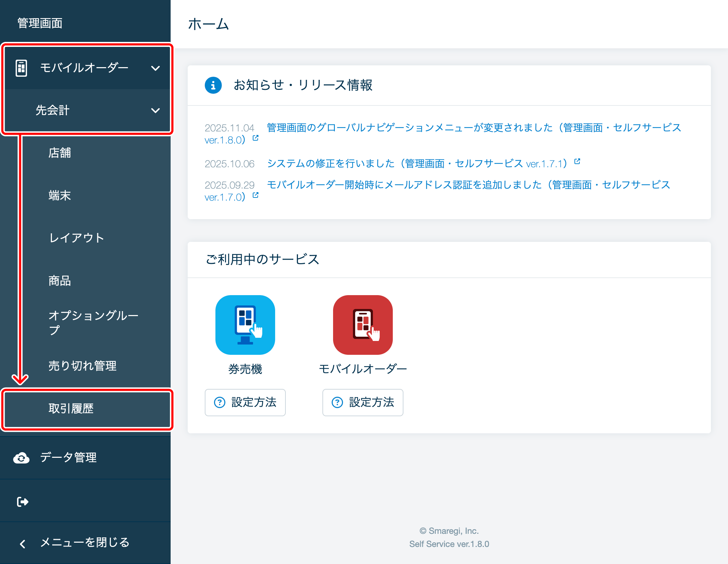Click the question mark icon in 券売機 設定方法
This screenshot has width=728, height=564.
click(x=220, y=402)
